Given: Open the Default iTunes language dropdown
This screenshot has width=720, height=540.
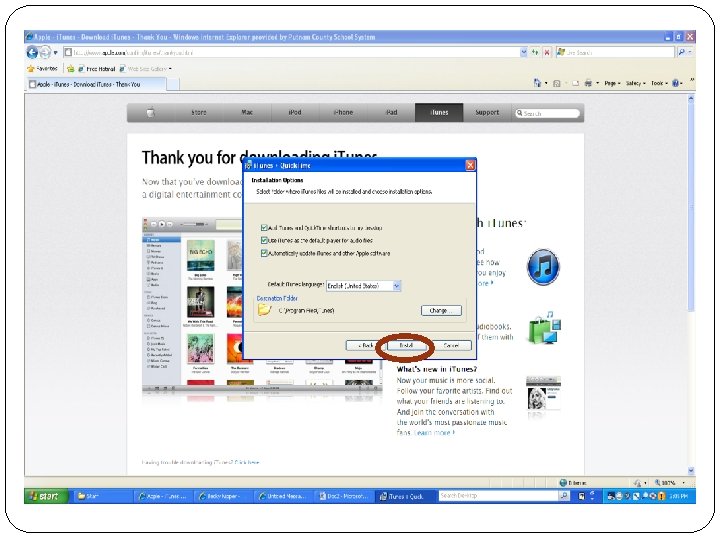Looking at the screenshot, I should [x=364, y=286].
